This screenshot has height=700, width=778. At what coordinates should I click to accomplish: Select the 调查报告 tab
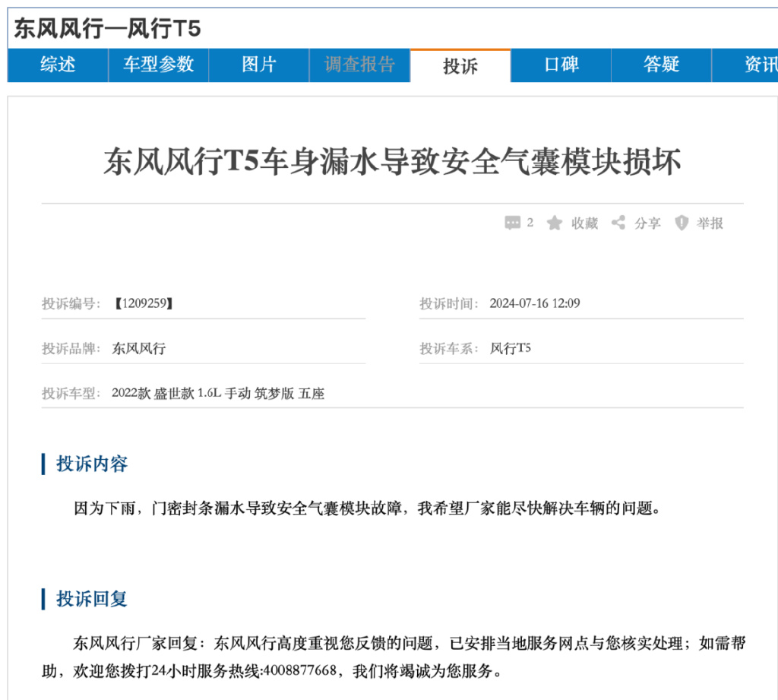359,65
